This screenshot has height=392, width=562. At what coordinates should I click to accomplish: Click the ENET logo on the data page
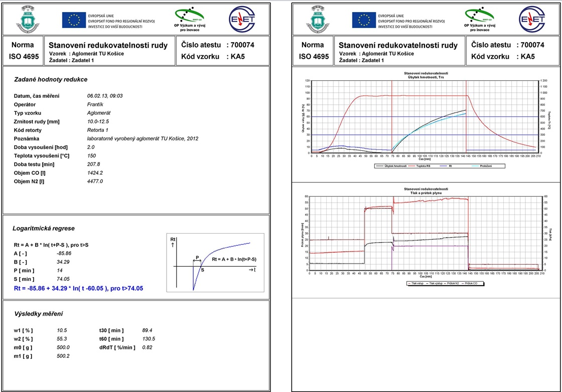coord(242,20)
